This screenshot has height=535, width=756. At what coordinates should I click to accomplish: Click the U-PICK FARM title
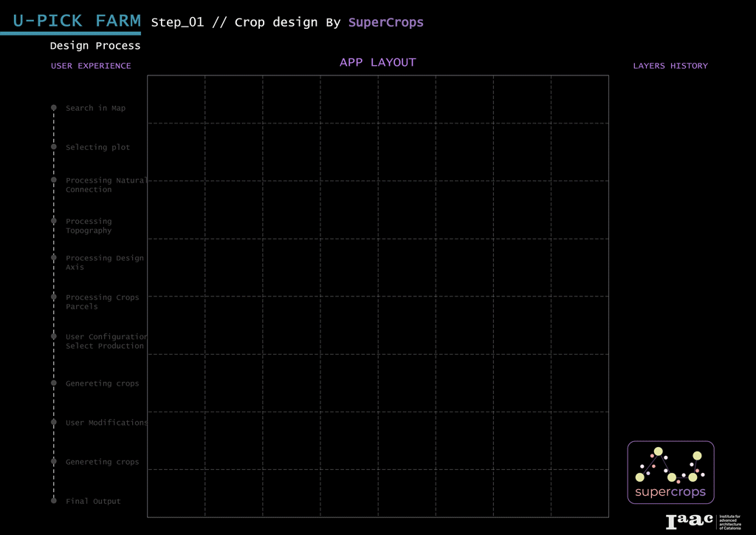tap(77, 21)
